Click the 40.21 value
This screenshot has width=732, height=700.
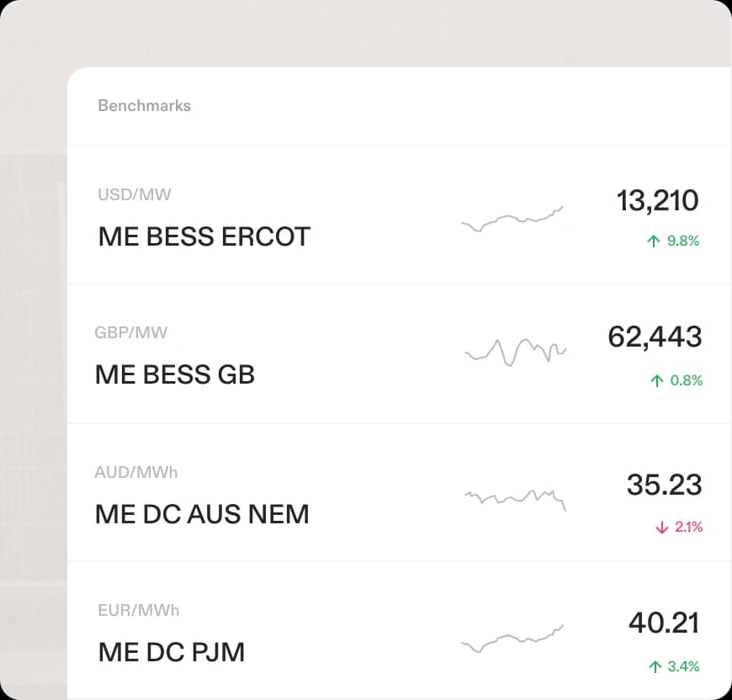click(664, 623)
